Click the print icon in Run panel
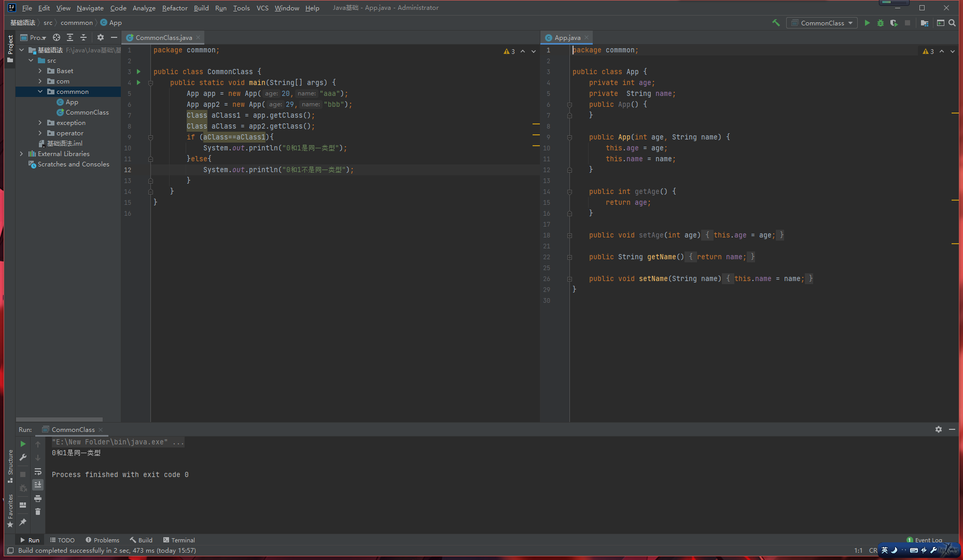The image size is (963, 560). pos(38,498)
